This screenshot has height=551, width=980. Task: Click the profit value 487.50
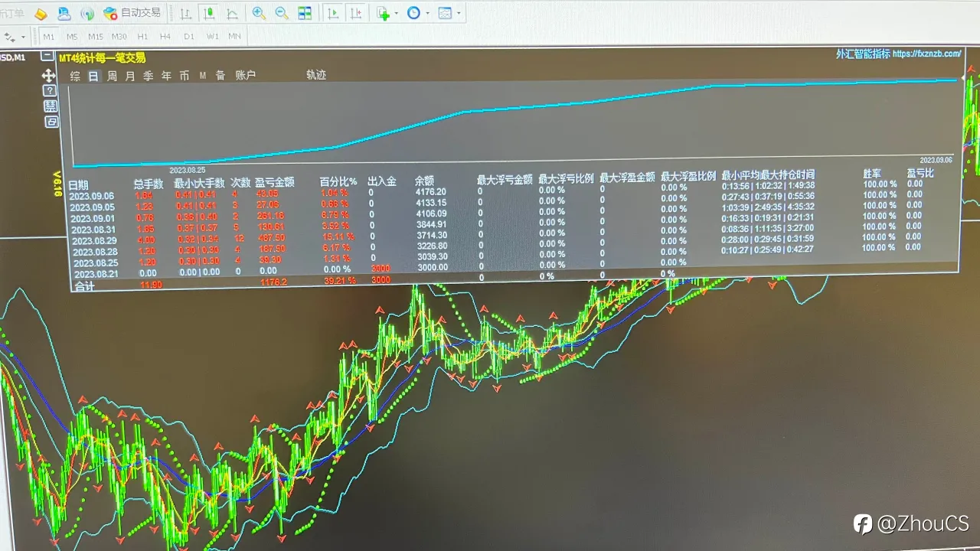click(x=273, y=238)
